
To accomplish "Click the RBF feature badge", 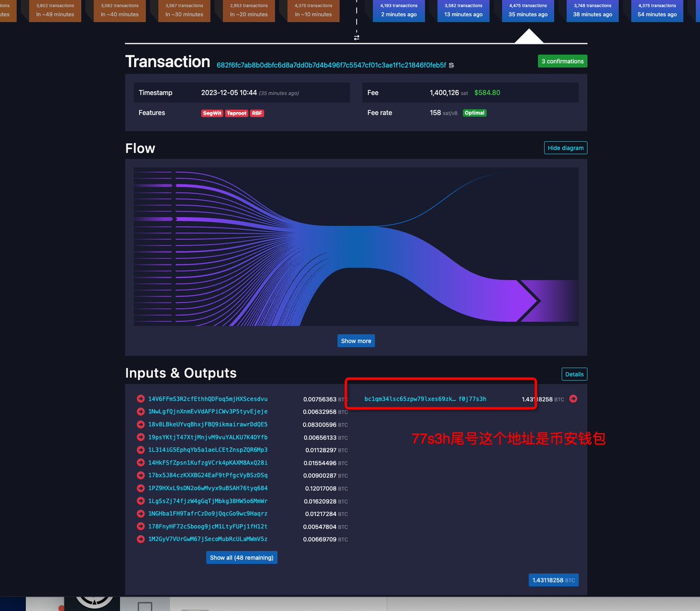I will pos(257,113).
